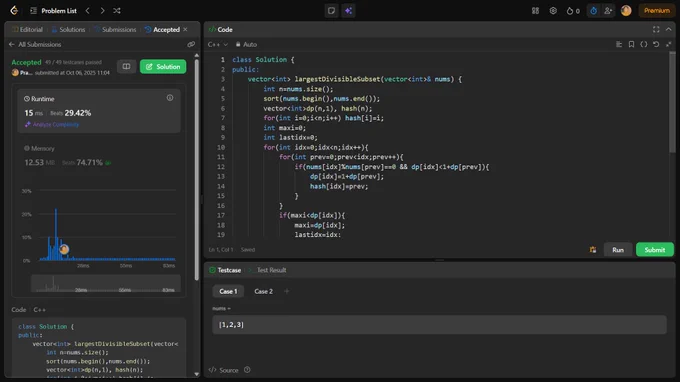Switch to the Testcase tab
The width and height of the screenshot is (680, 382).
click(x=225, y=270)
